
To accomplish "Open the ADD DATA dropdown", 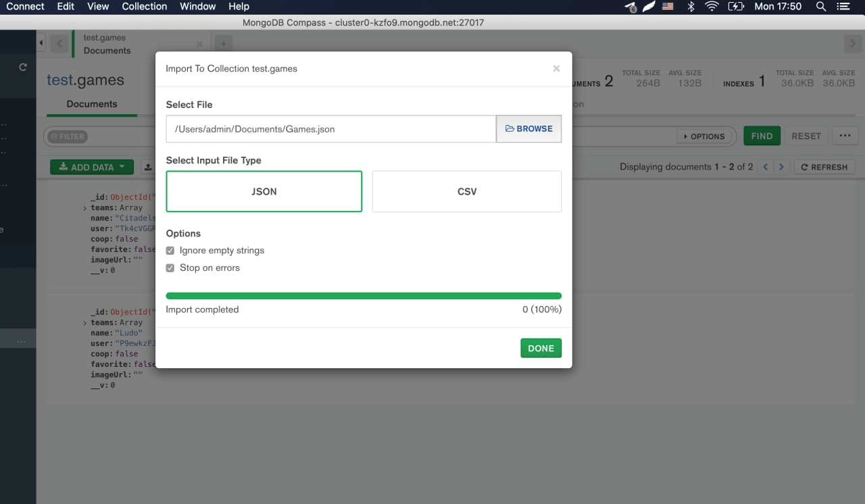I will pos(92,167).
